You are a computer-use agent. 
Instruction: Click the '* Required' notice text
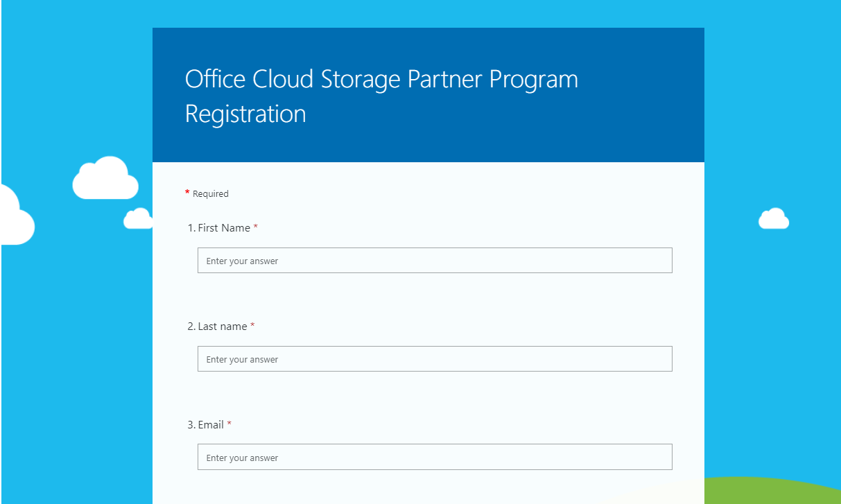[x=207, y=193]
